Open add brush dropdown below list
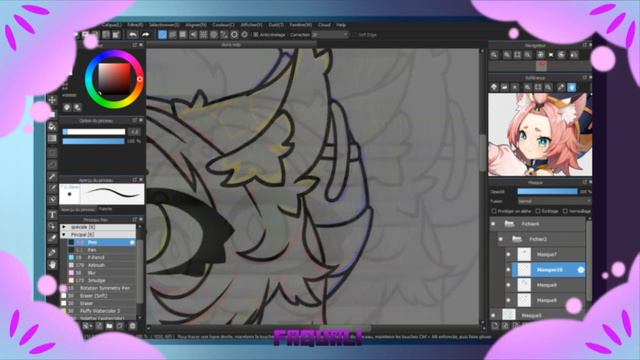640x360 pixels. 87,326
